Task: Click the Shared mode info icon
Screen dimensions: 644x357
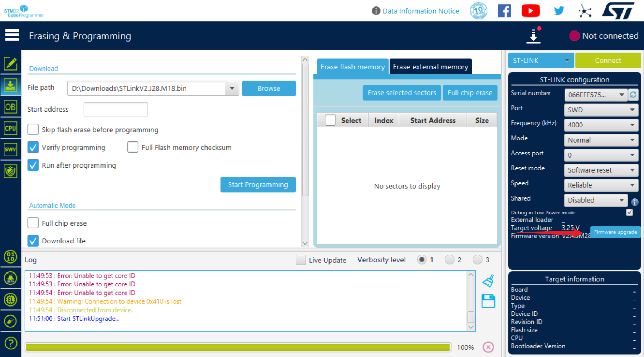Action: [x=635, y=202]
